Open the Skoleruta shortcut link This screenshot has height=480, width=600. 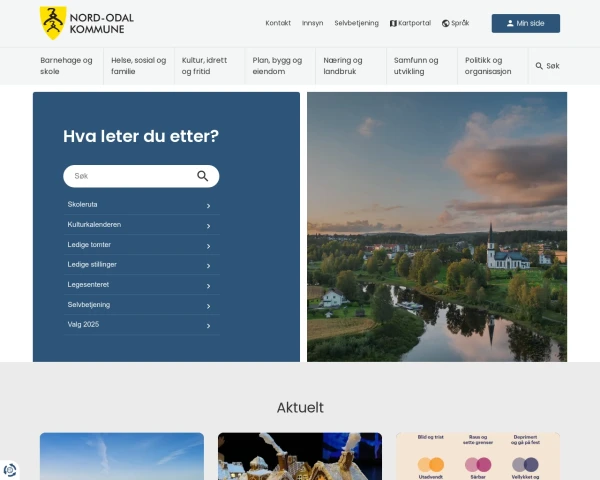click(142, 205)
